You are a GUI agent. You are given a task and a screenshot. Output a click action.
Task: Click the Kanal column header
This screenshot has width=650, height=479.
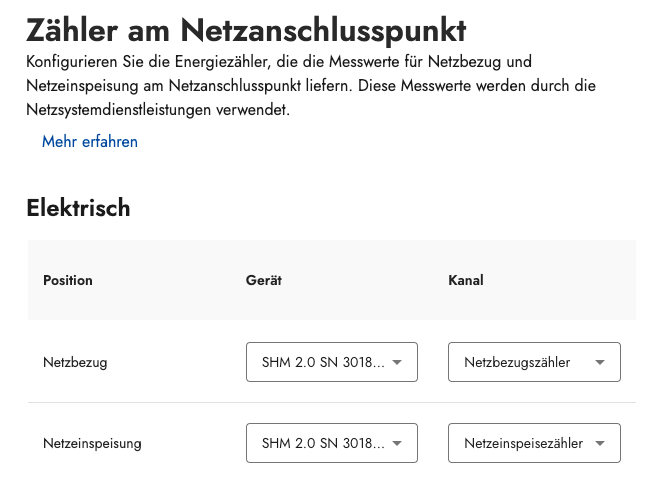tap(466, 280)
